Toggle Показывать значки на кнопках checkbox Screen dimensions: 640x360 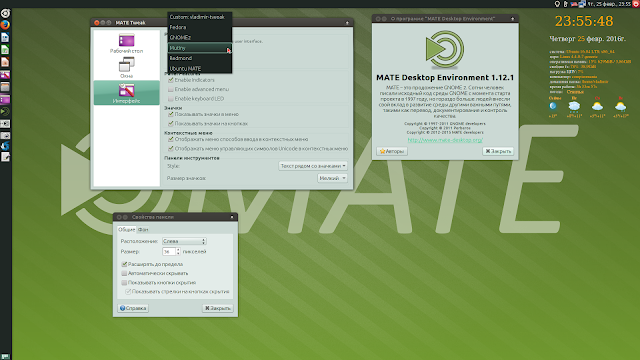pos(171,123)
